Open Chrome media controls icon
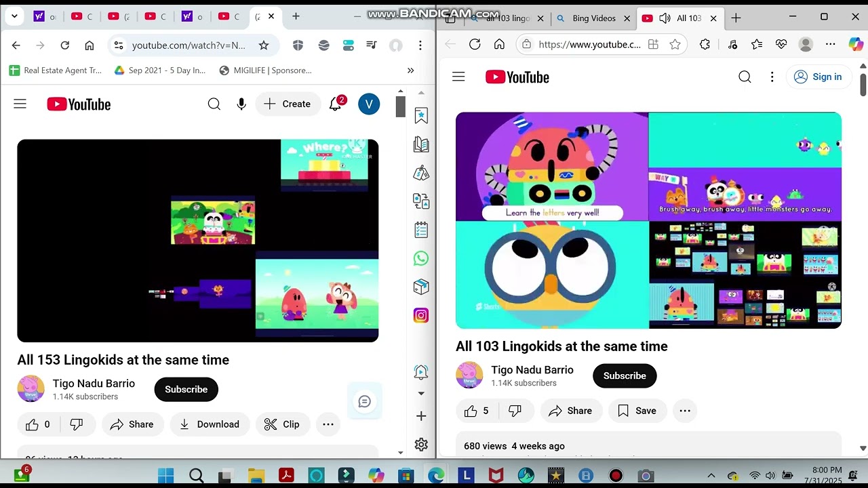Screen dimensions: 868x488 (x=372, y=45)
